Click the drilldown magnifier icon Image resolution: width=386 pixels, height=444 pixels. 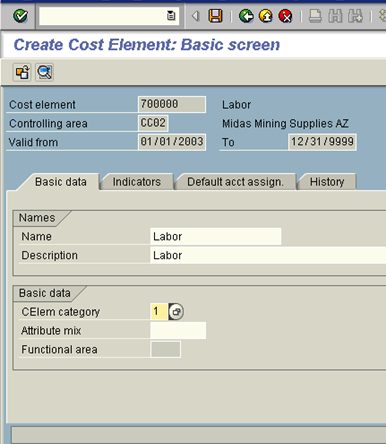click(44, 72)
